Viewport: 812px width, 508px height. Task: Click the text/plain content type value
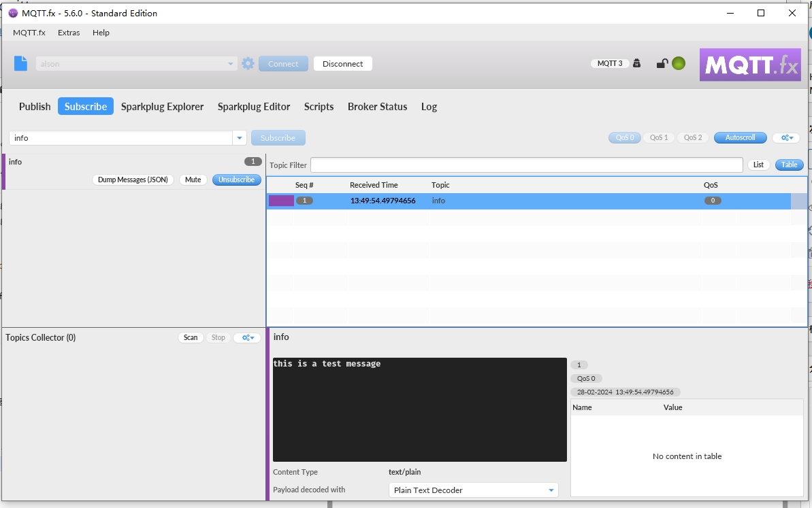click(404, 473)
